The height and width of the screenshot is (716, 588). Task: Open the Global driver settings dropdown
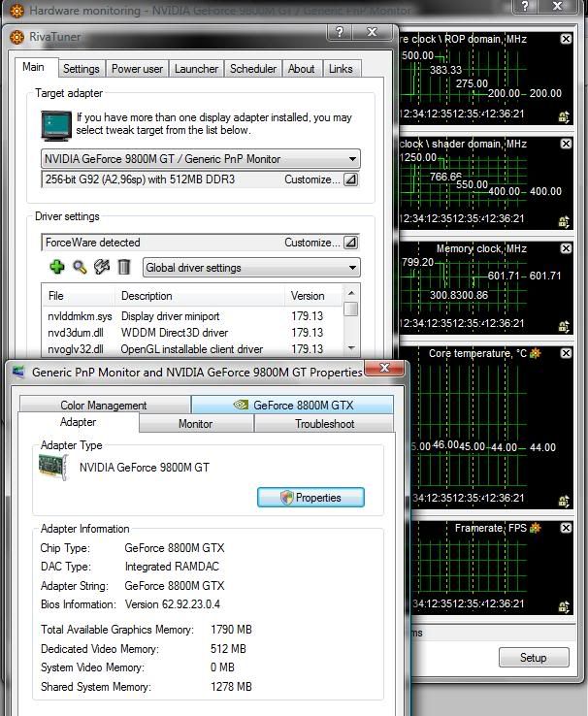click(251, 268)
